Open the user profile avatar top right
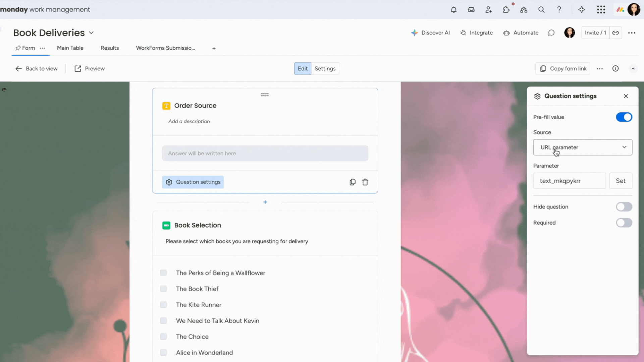Viewport: 644px width, 362px height. [634, 10]
